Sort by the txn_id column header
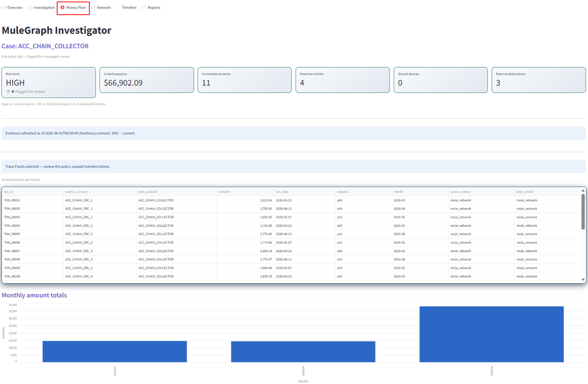 click(x=32, y=192)
